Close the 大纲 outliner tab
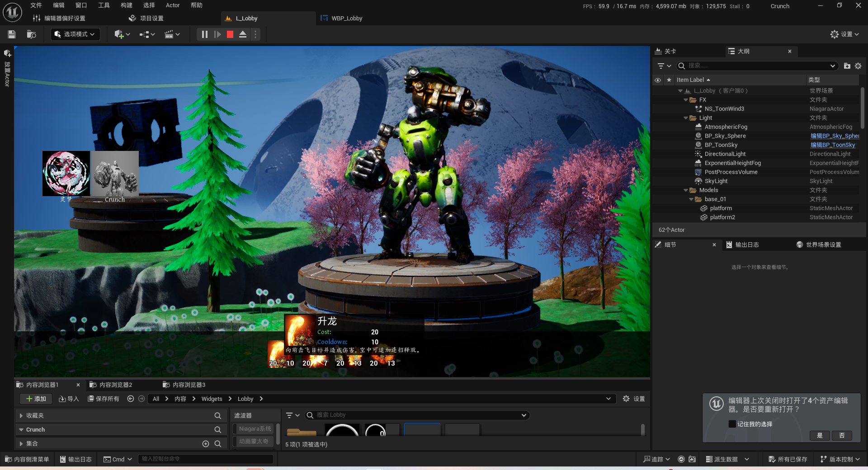 [790, 52]
